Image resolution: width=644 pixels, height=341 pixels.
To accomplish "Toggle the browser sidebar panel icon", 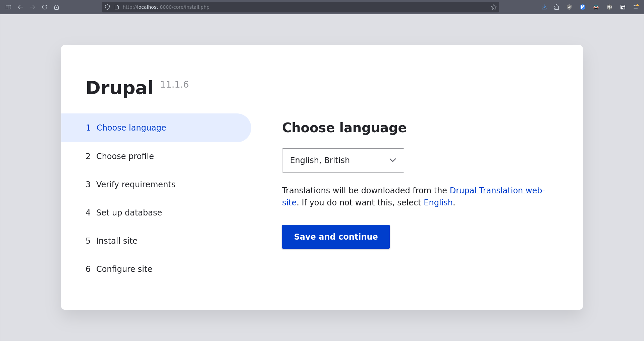I will [x=8, y=7].
